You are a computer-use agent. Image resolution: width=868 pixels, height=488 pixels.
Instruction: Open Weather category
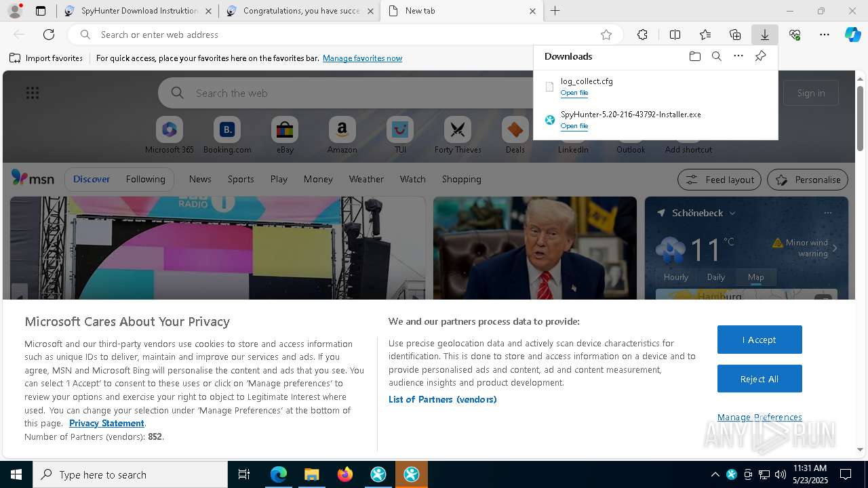pyautogui.click(x=366, y=179)
